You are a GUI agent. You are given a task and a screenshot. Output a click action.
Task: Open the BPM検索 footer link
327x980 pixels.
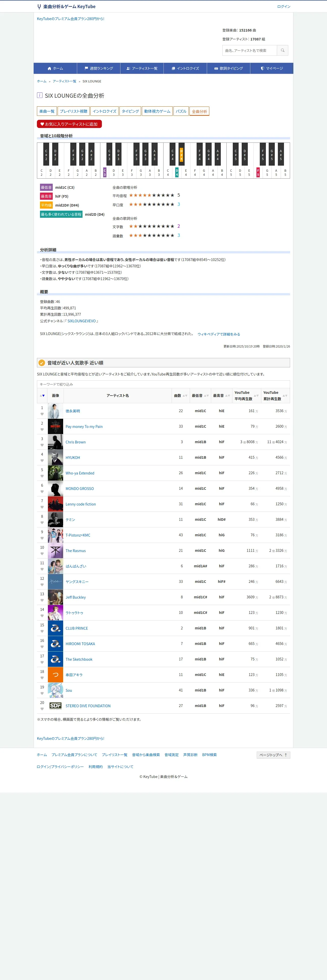(209, 755)
